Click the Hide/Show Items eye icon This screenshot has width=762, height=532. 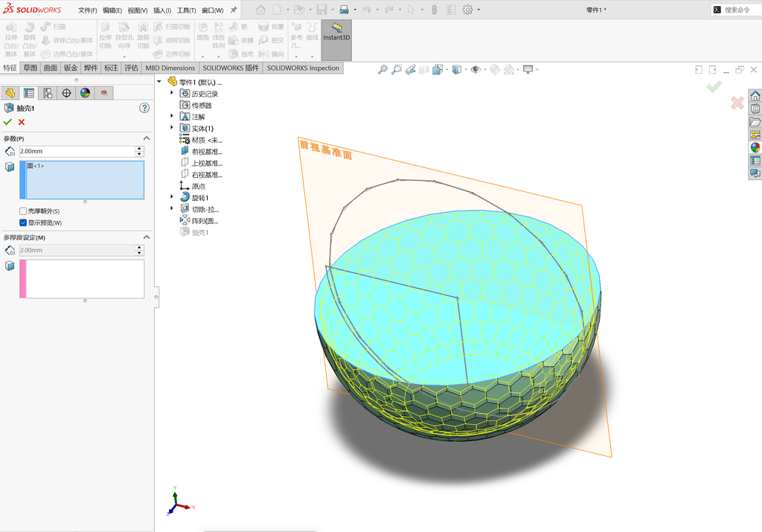476,69
